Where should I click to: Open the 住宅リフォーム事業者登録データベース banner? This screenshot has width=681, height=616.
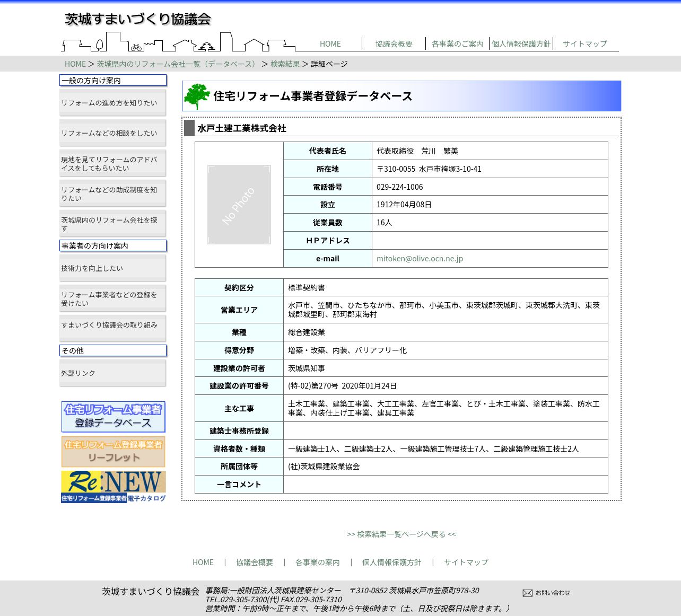113,417
